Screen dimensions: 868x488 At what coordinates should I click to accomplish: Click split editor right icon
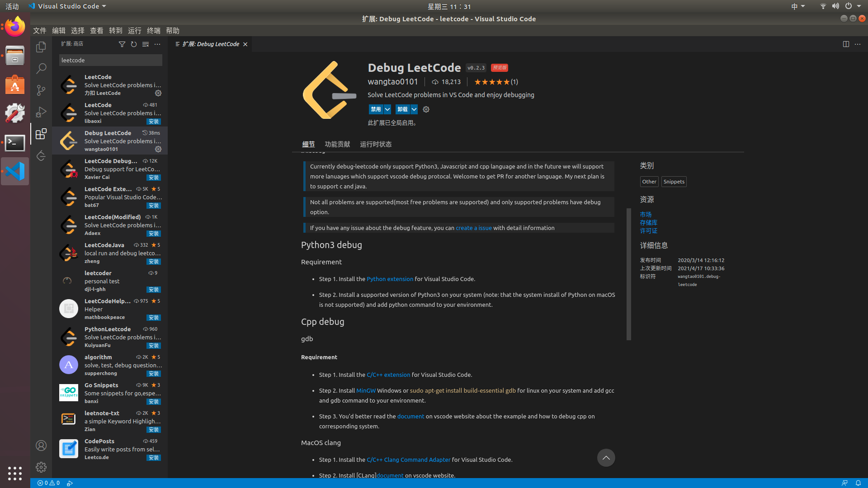click(x=846, y=44)
